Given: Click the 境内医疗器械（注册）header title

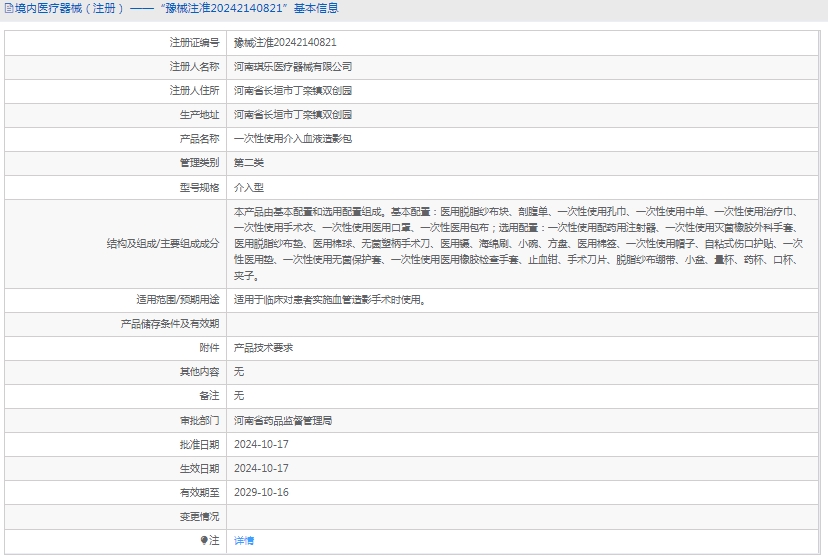Looking at the screenshot, I should click(x=69, y=8).
